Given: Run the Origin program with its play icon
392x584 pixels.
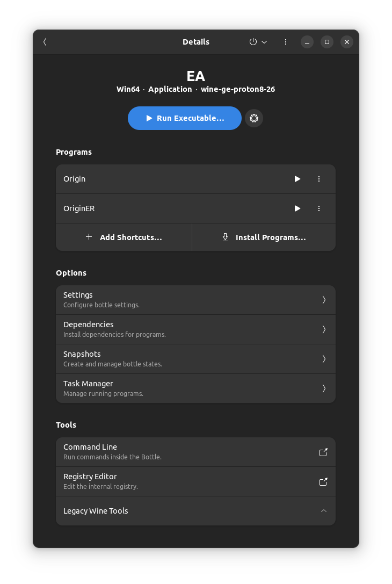Looking at the screenshot, I should click(x=297, y=179).
